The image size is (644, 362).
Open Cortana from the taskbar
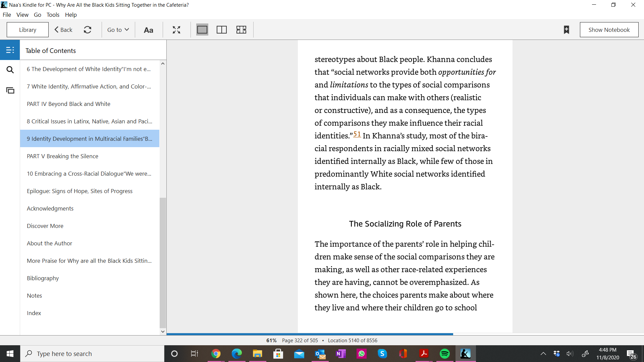[x=174, y=354]
